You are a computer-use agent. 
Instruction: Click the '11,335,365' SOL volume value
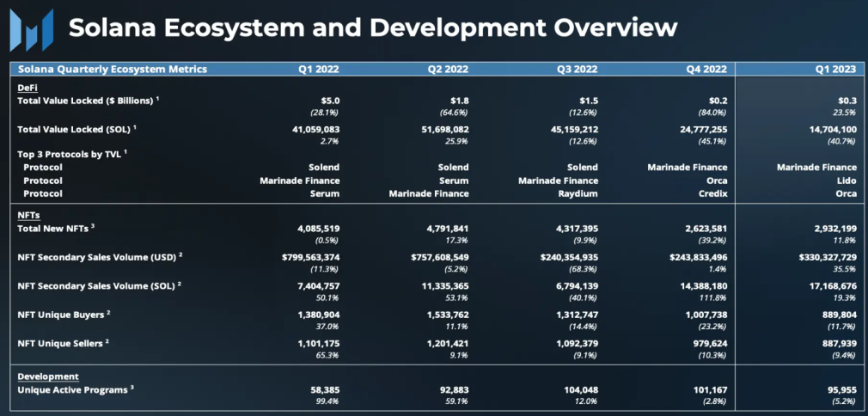(x=446, y=286)
